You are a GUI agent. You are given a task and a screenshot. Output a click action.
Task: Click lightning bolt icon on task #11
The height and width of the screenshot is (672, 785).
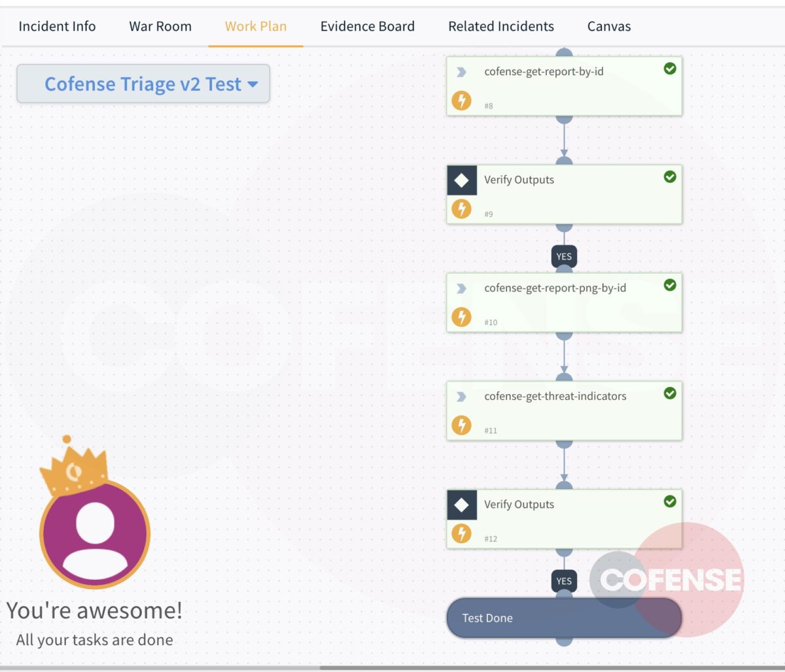coord(461,426)
